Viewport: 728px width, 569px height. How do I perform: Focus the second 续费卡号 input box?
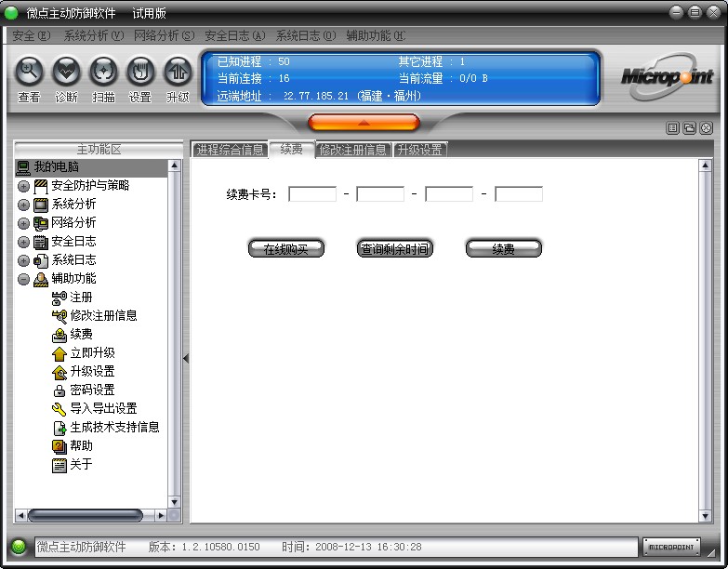(x=380, y=194)
